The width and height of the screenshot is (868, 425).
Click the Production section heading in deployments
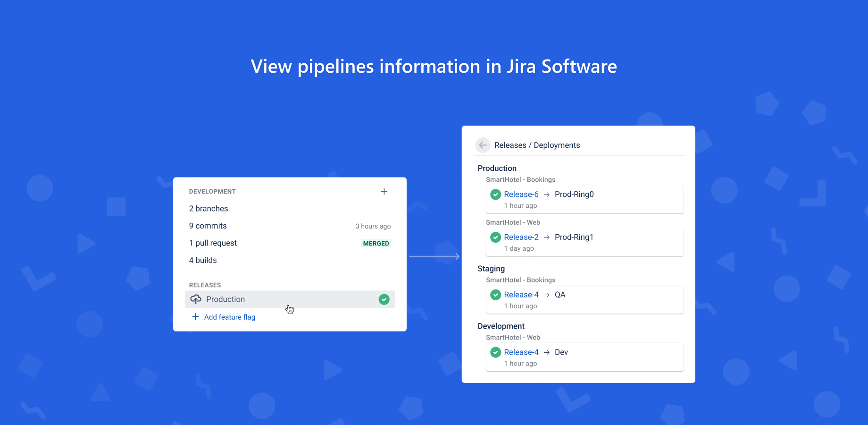pos(497,168)
